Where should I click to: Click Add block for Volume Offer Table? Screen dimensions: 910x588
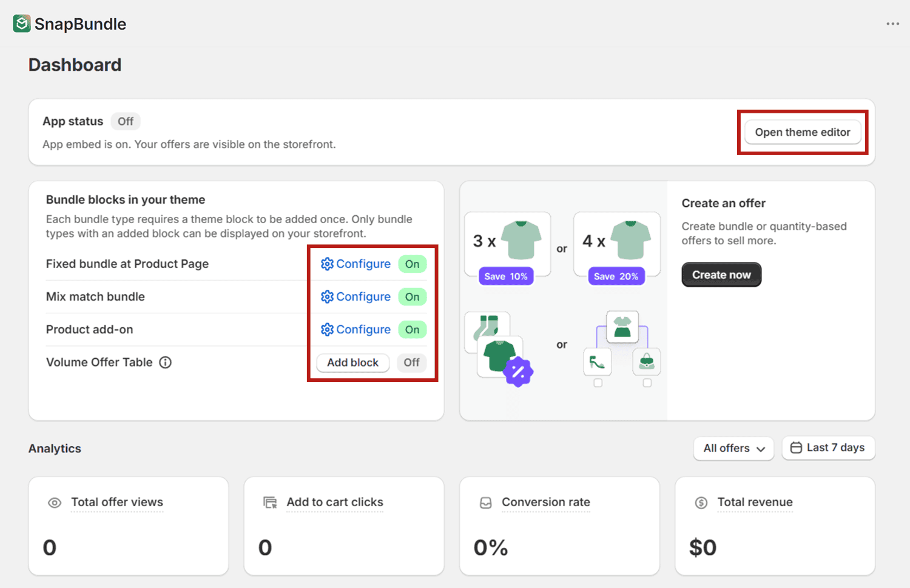(353, 362)
